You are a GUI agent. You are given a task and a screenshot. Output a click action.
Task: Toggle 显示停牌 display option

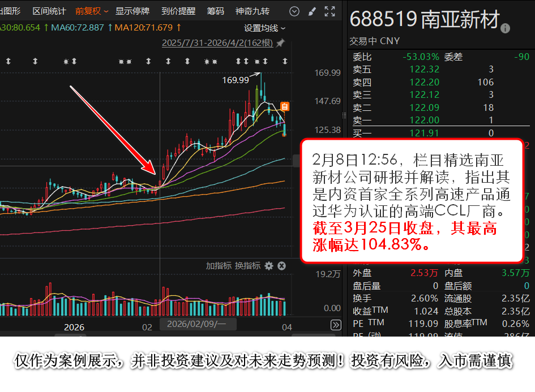coord(132,11)
